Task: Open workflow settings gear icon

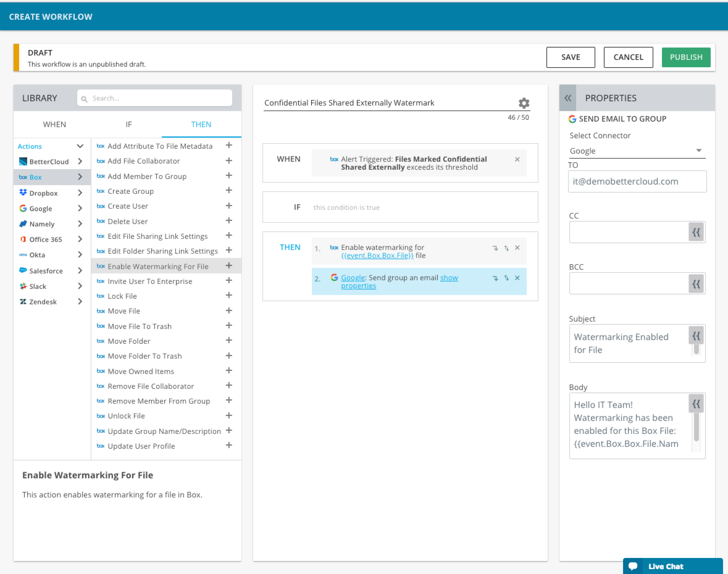Action: pyautogui.click(x=524, y=103)
